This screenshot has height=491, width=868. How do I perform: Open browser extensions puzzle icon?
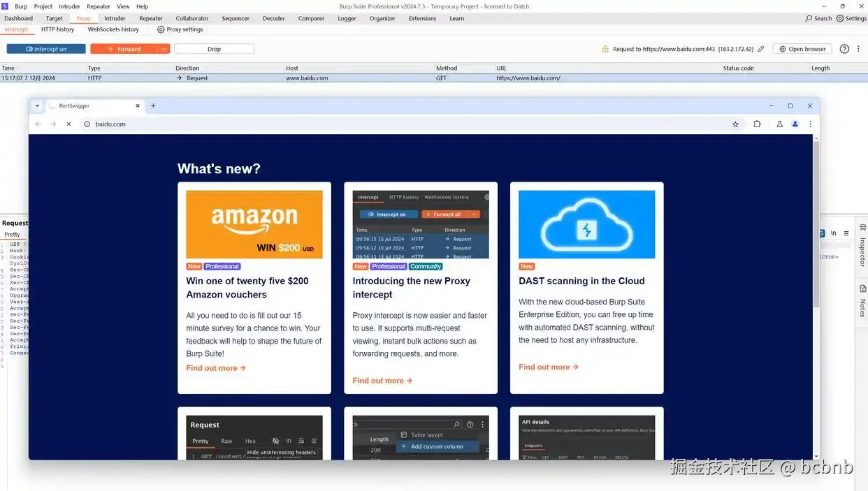click(x=757, y=124)
